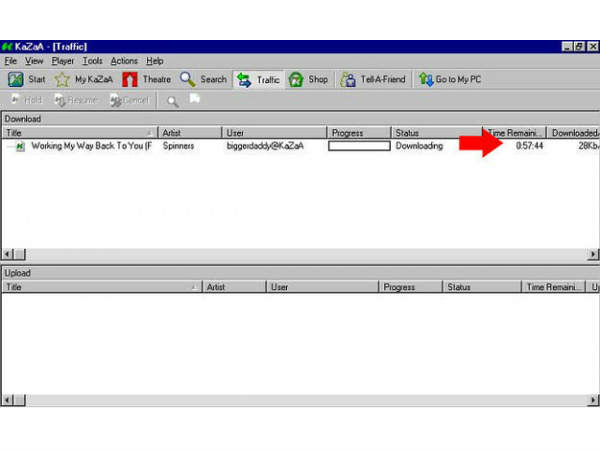
Task: Open the Actions menu
Action: 124,61
